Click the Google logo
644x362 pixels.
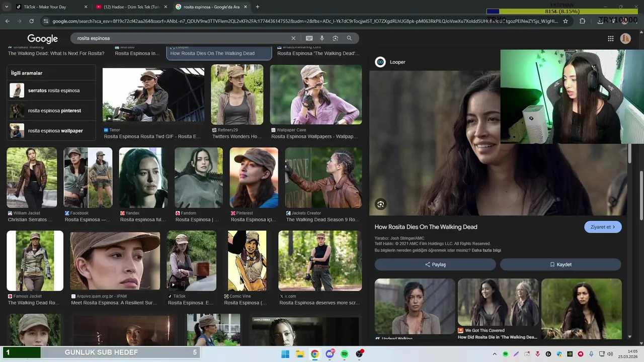point(43,39)
